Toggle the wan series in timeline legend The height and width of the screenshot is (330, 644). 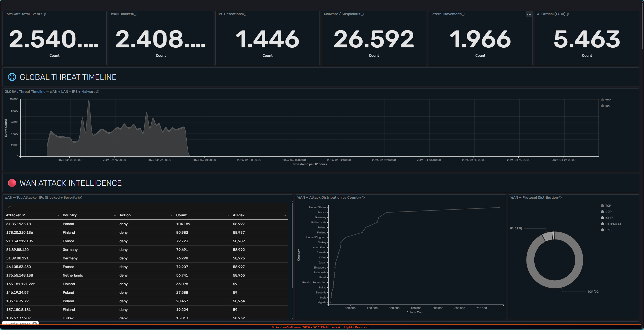tap(606, 100)
